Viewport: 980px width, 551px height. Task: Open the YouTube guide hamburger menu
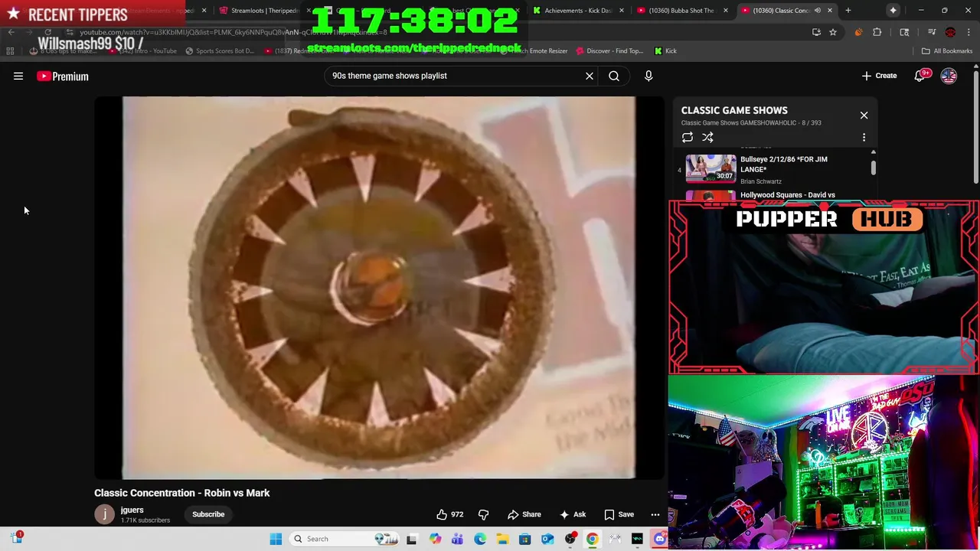tap(18, 76)
